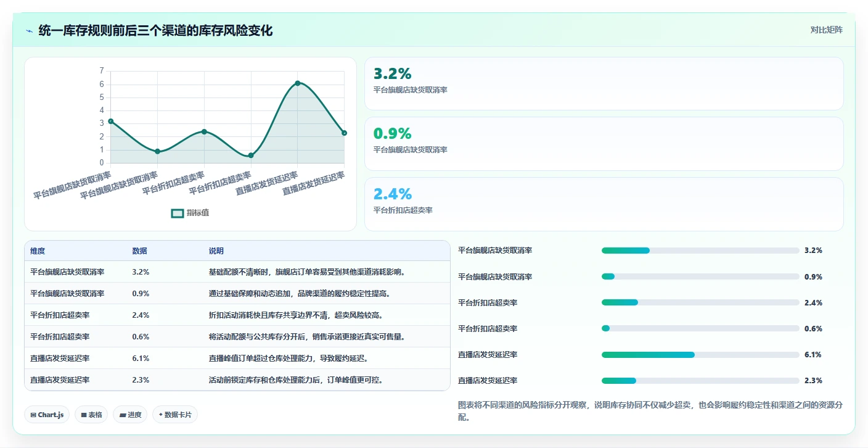Image resolution: width=868 pixels, height=448 pixels.
Task: Click the 直播店发货延迟率 label of the 2.3% progress bar
Action: click(x=488, y=381)
